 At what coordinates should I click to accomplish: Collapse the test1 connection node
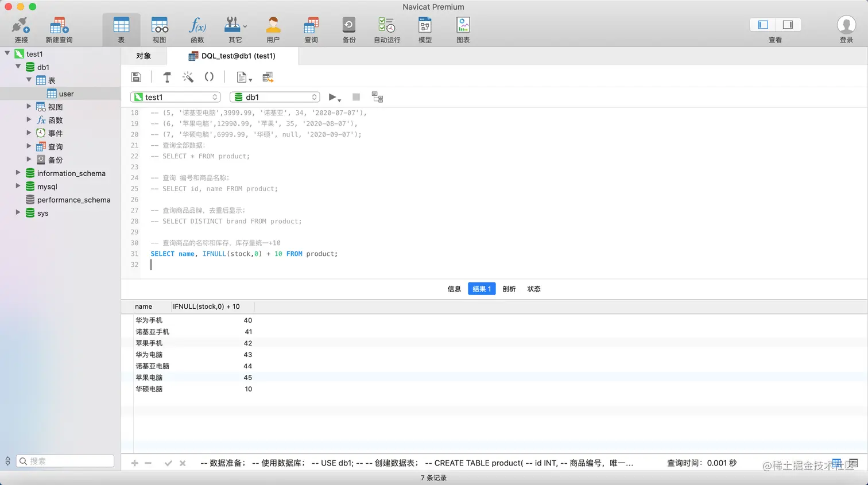[x=7, y=53]
